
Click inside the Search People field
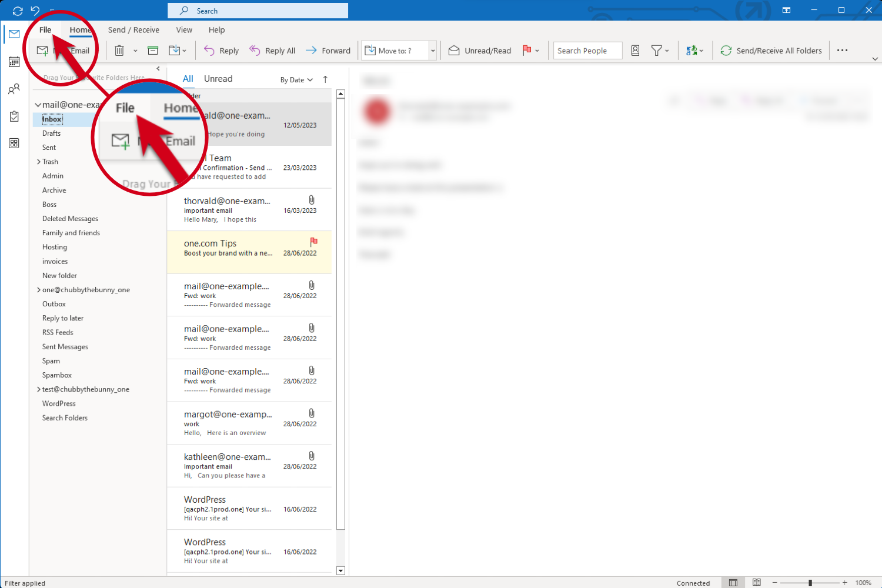[x=587, y=50]
